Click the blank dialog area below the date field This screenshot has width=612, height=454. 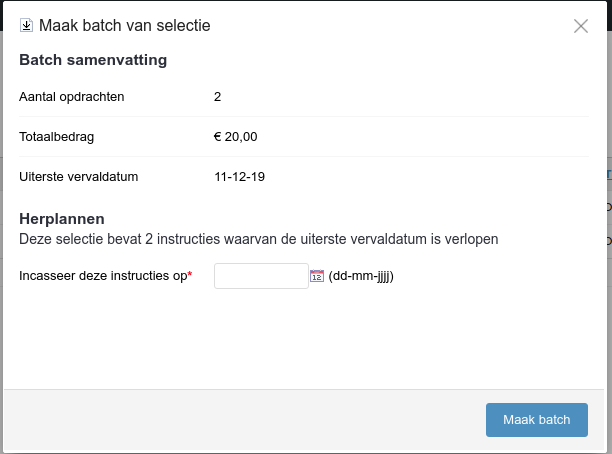[x=300, y=340]
